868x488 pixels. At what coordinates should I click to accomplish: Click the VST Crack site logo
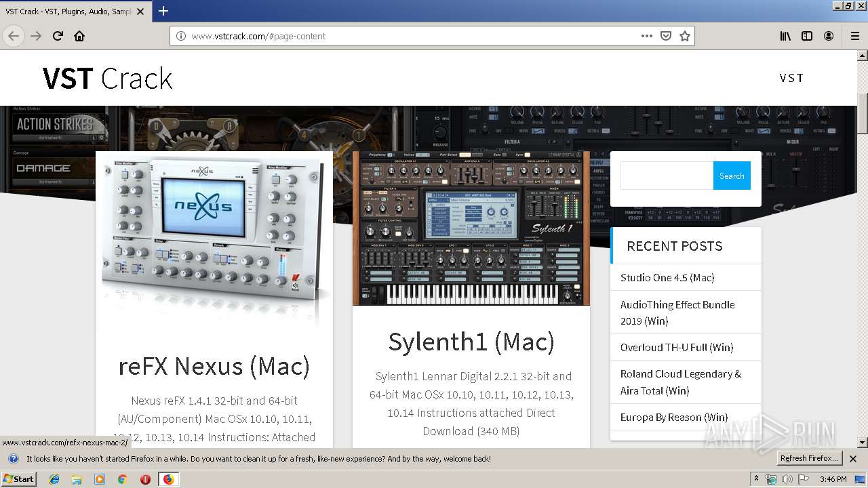tap(107, 79)
